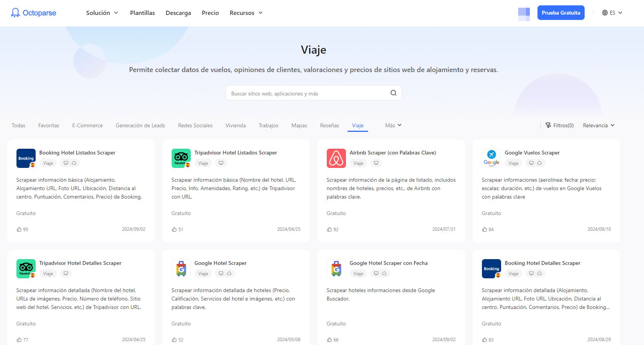Open Airbnb Scraper (con Palabras Clave) title
644x345 pixels.
click(393, 153)
